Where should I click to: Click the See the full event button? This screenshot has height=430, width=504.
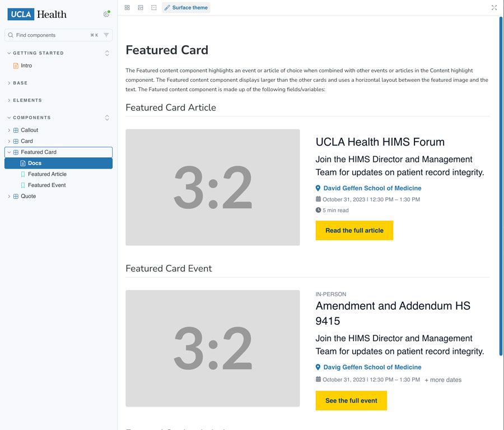click(x=351, y=401)
